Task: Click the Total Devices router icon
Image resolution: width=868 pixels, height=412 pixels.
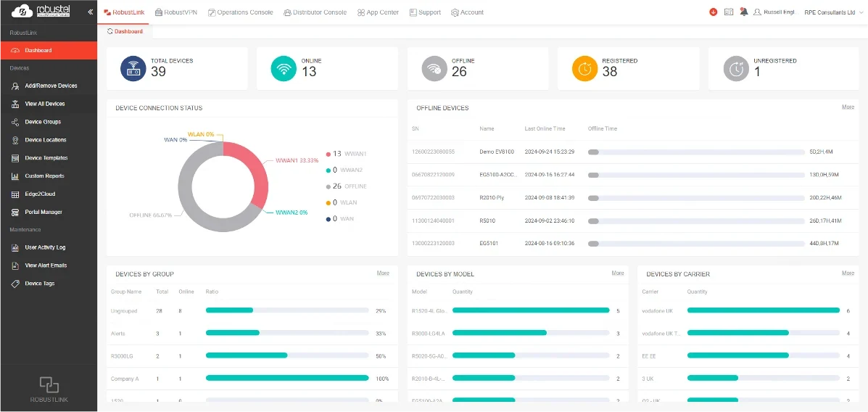Action: point(133,69)
